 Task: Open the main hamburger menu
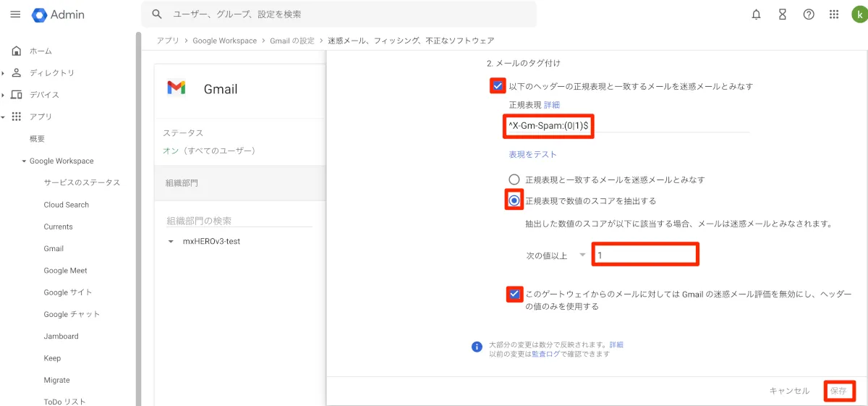15,14
